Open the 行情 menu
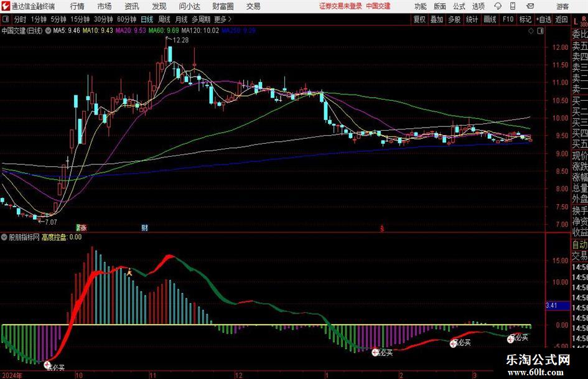This screenshot has width=588, height=379. pos(77,6)
